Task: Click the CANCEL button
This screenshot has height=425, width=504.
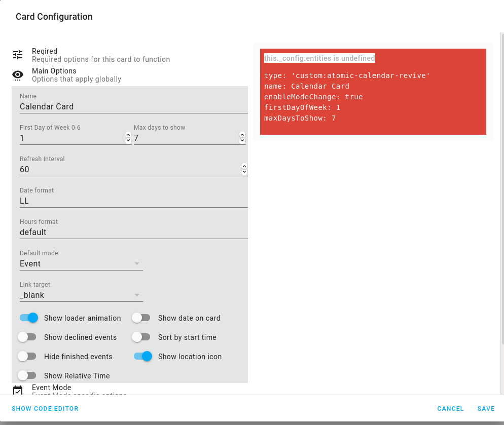Action: coord(450,409)
